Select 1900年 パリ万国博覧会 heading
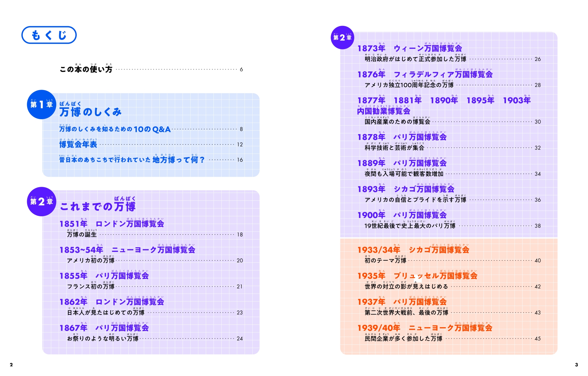 click(402, 215)
